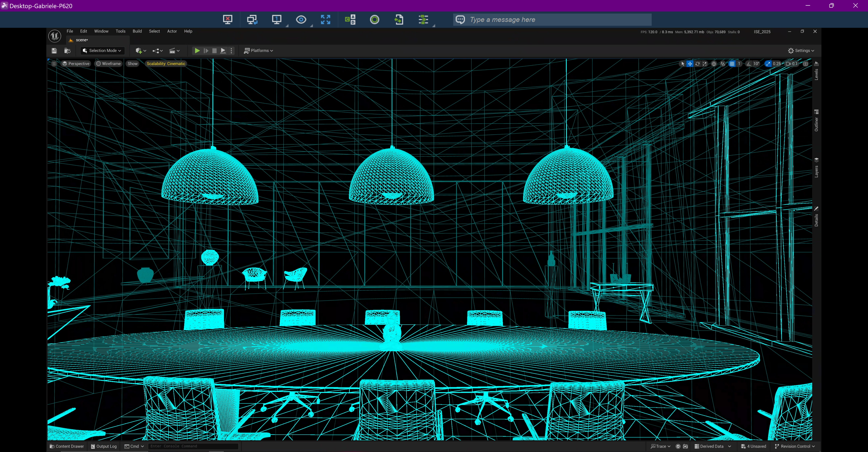Click the select objects arrow tool
The image size is (868, 452).
(683, 64)
